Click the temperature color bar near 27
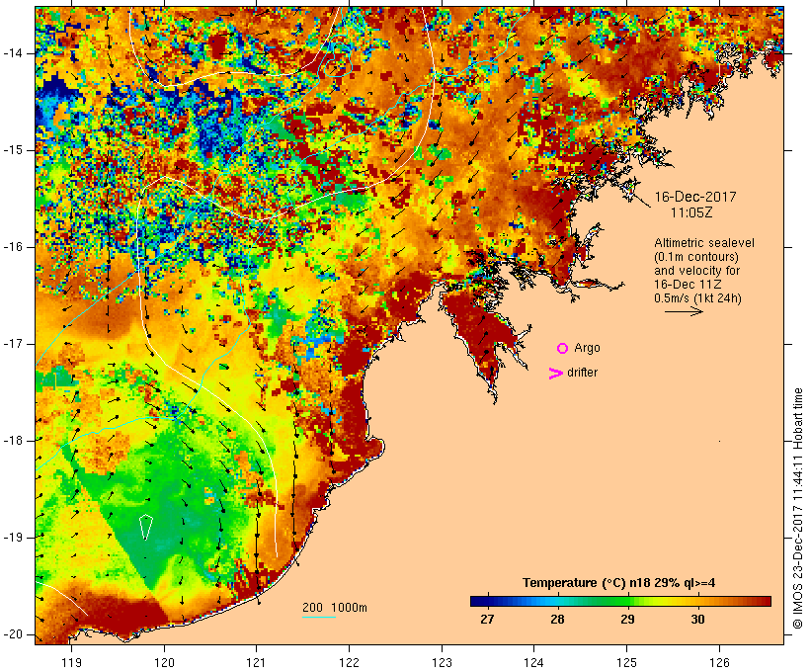Image resolution: width=810 pixels, height=672 pixels. click(487, 601)
